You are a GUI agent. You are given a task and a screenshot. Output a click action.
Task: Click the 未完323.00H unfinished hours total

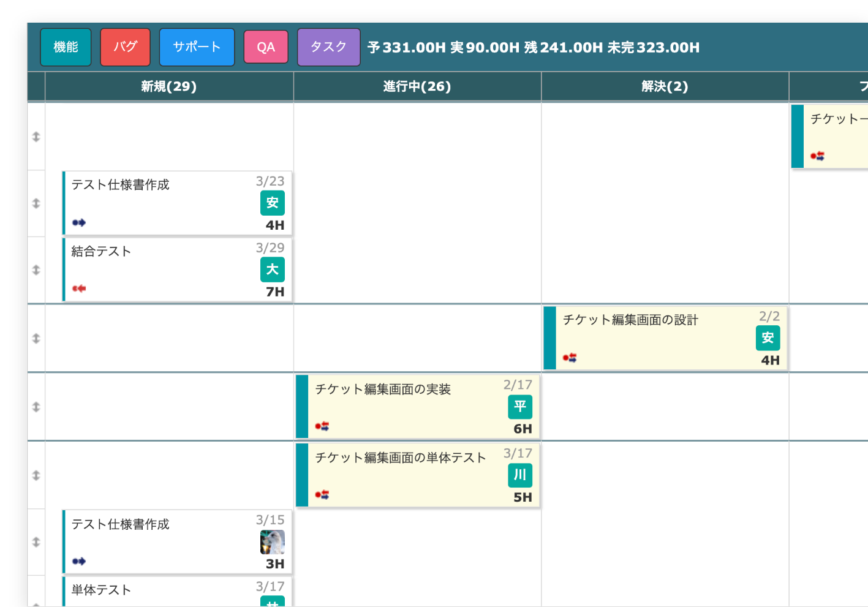point(654,48)
